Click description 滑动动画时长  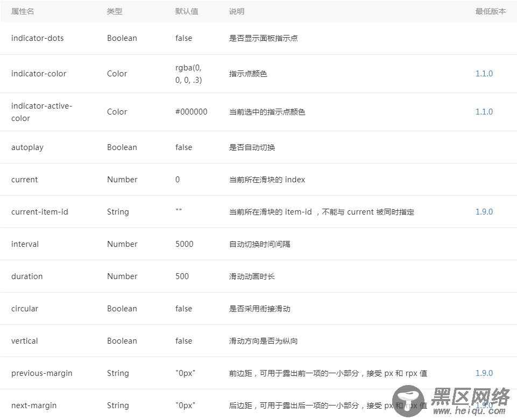point(252,276)
